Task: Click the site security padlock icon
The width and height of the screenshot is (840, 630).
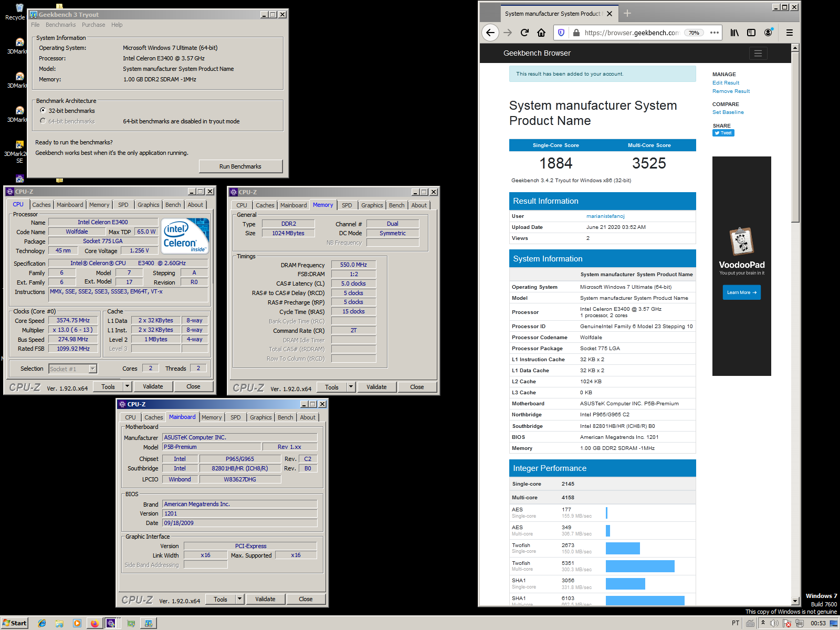Action: [576, 33]
